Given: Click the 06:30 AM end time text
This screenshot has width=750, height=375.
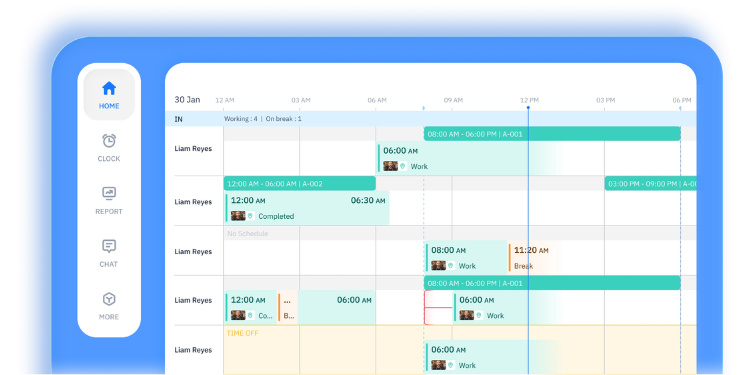Looking at the screenshot, I should pos(368,201).
